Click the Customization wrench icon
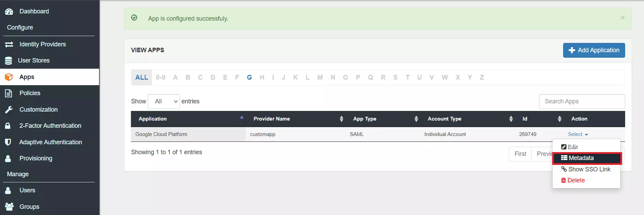Viewport: 644px width, 215px height. pos(9,110)
